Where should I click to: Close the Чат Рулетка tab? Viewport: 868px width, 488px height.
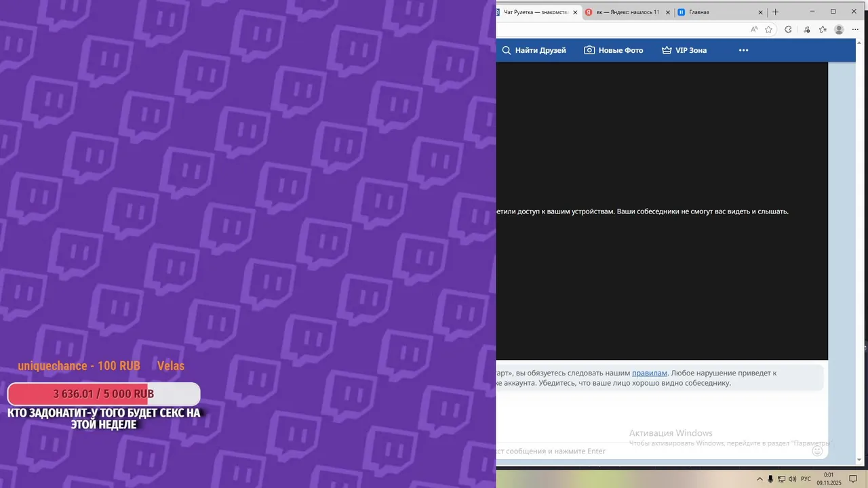tap(575, 12)
